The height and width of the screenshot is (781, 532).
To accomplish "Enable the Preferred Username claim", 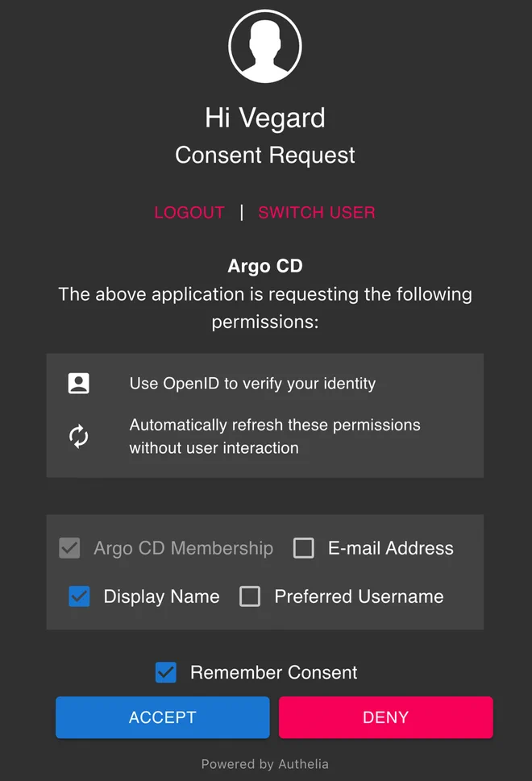I will coord(250,596).
